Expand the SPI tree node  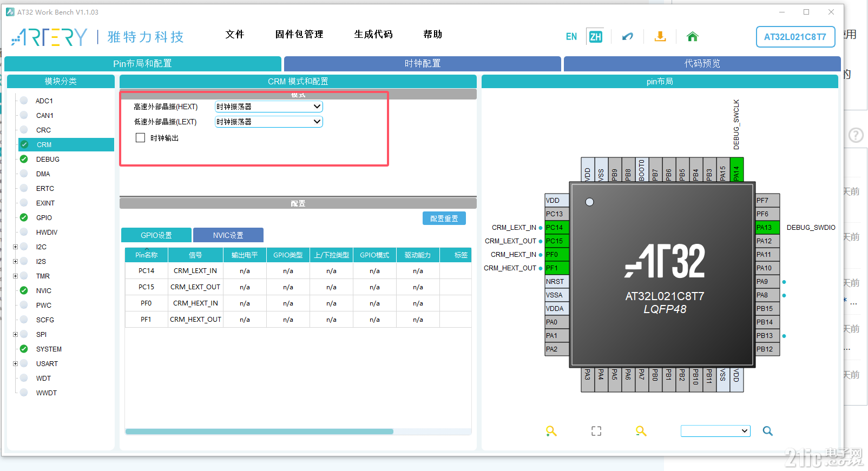point(15,334)
